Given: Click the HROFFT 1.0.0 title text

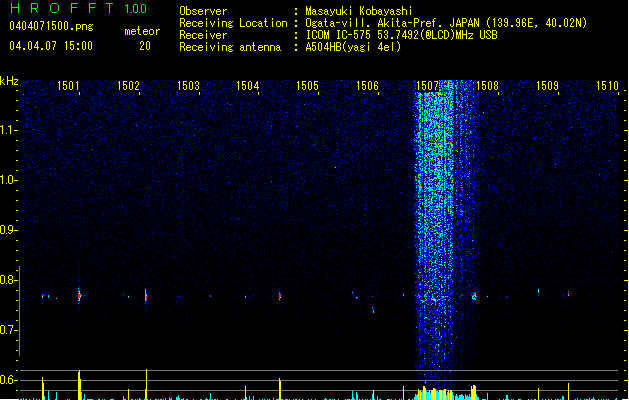Looking at the screenshot, I should point(78,8).
